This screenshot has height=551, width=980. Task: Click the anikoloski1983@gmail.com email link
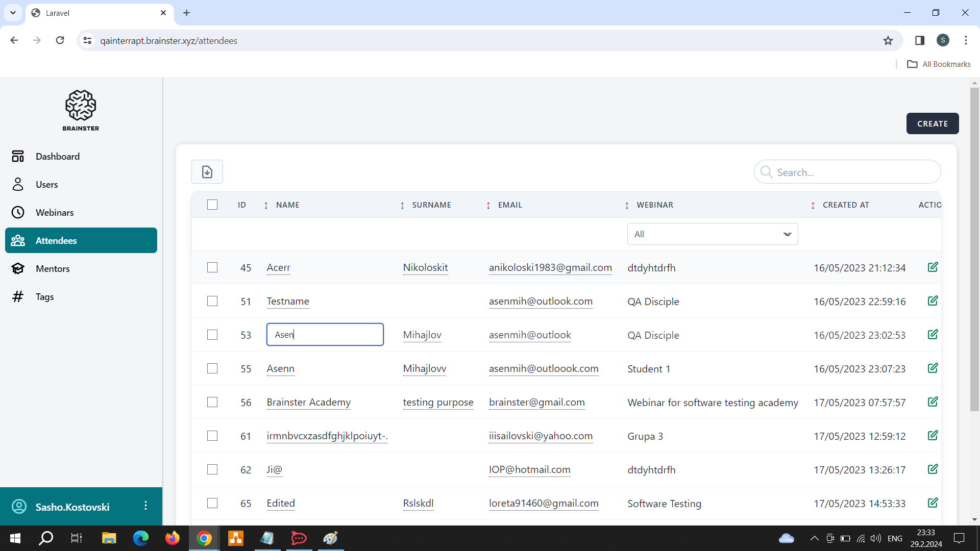550,267
